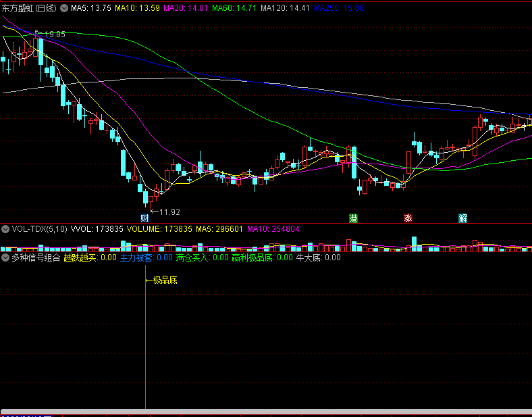Screen dimensions: 532x417
Task: Click the MA120: 14.41 label
Action: 285,8
